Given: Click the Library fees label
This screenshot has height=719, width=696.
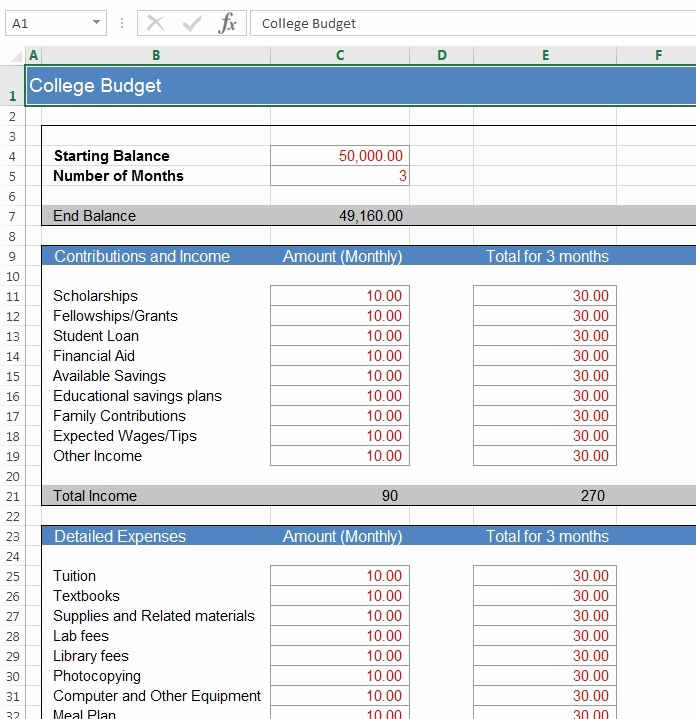Looking at the screenshot, I should pyautogui.click(x=91, y=656).
